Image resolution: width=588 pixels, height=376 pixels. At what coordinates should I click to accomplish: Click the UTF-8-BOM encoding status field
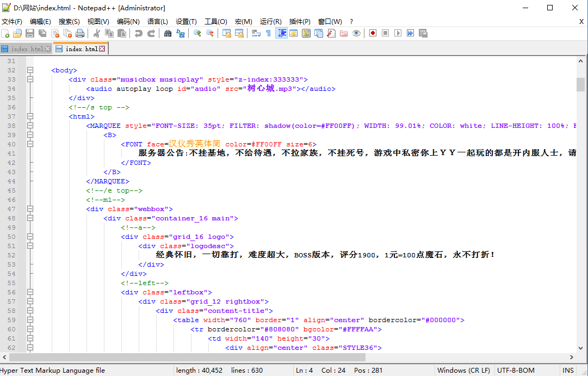pos(516,371)
